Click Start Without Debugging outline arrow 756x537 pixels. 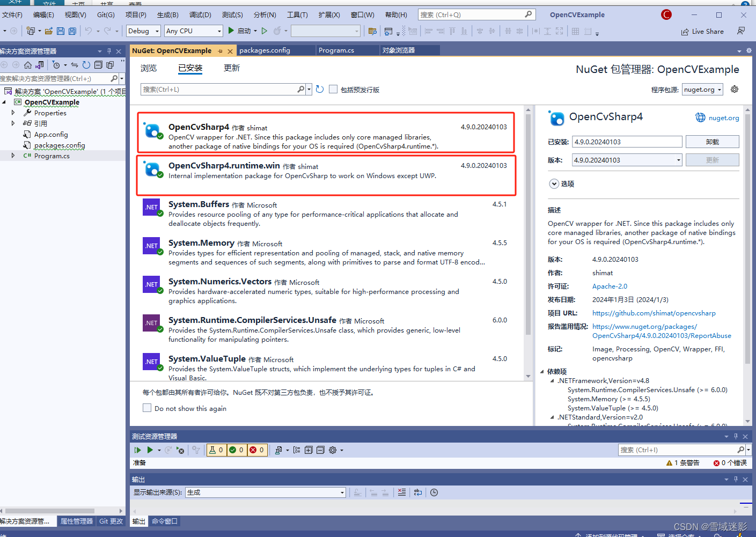265,31
